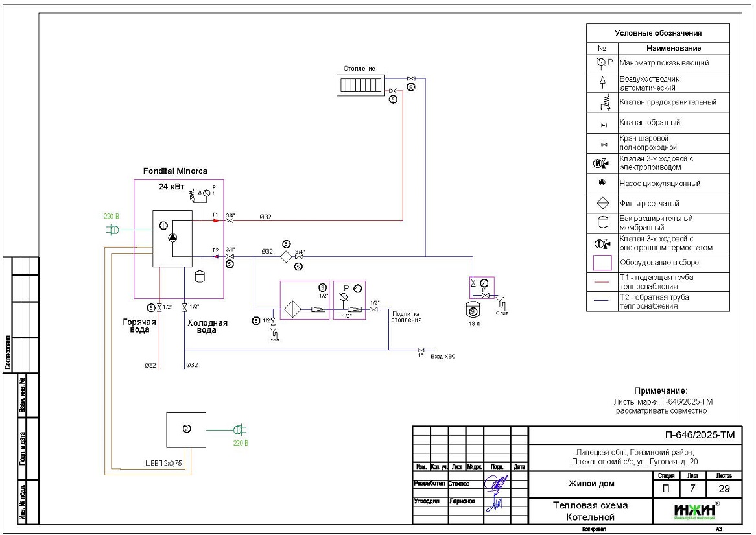The width and height of the screenshot is (756, 535).
Task: Click the heating radiator labeled Отопление
Action: tap(360, 86)
